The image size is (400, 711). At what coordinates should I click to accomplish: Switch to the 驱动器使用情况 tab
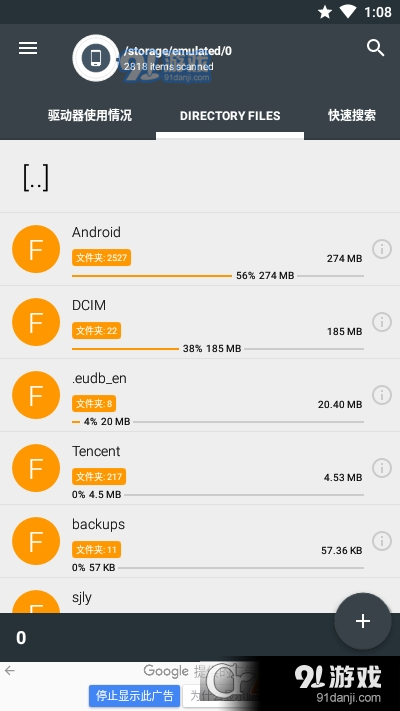click(90, 115)
